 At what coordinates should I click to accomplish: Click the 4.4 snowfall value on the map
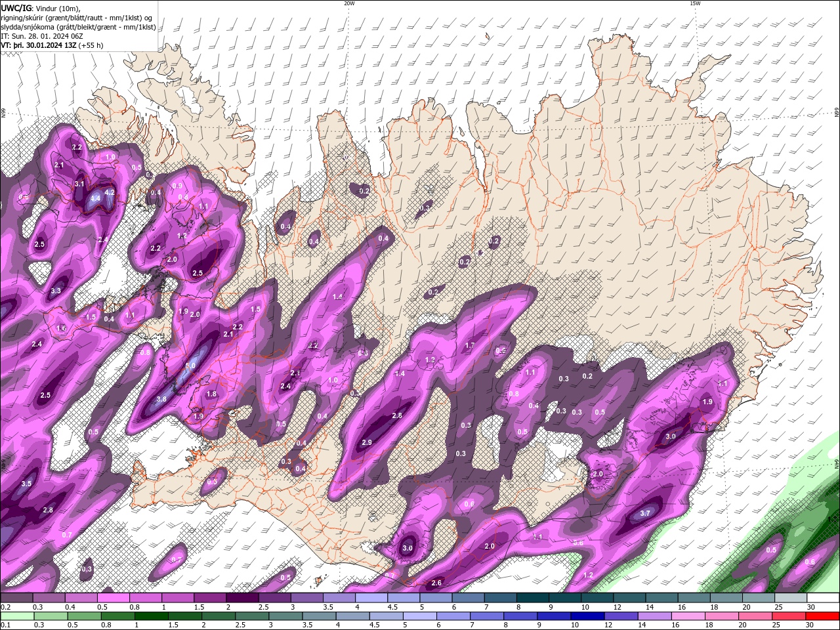tap(95, 198)
